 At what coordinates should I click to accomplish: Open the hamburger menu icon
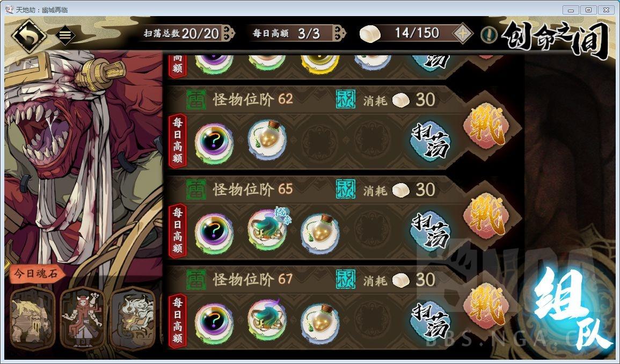65,35
